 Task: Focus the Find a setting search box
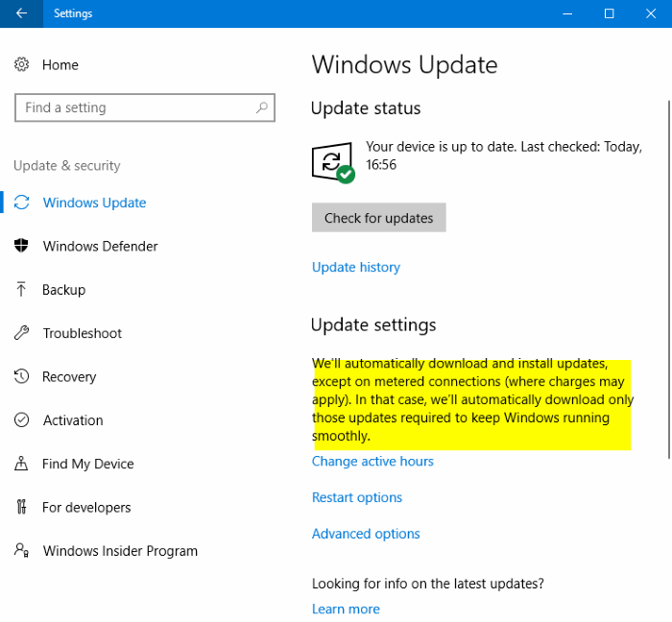click(x=145, y=108)
